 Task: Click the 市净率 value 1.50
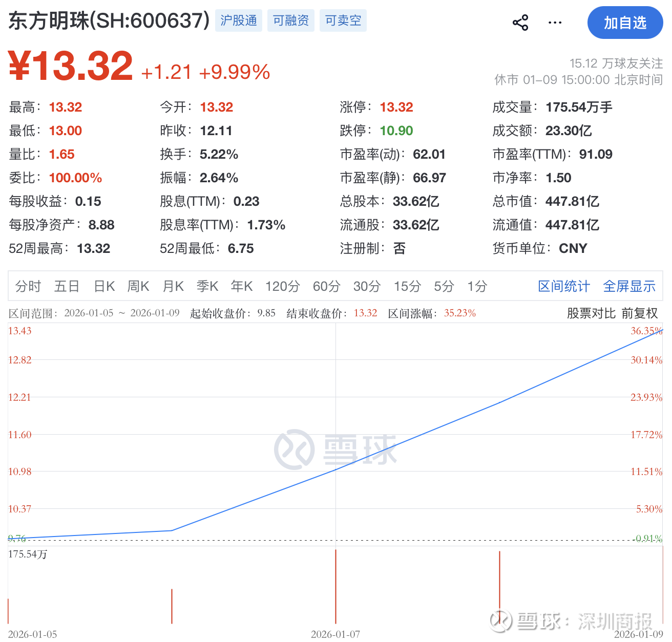[x=559, y=178]
